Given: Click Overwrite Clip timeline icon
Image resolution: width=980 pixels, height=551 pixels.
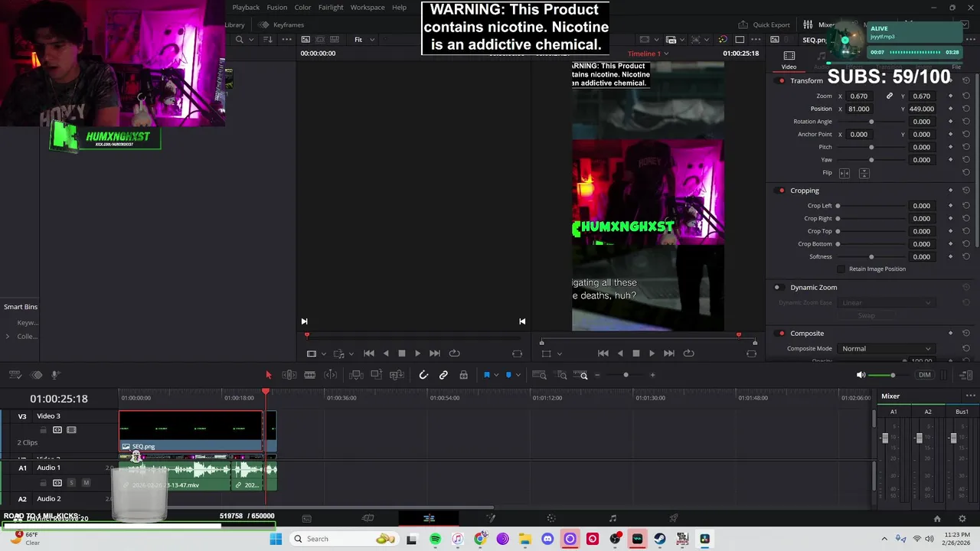Looking at the screenshot, I should point(376,375).
